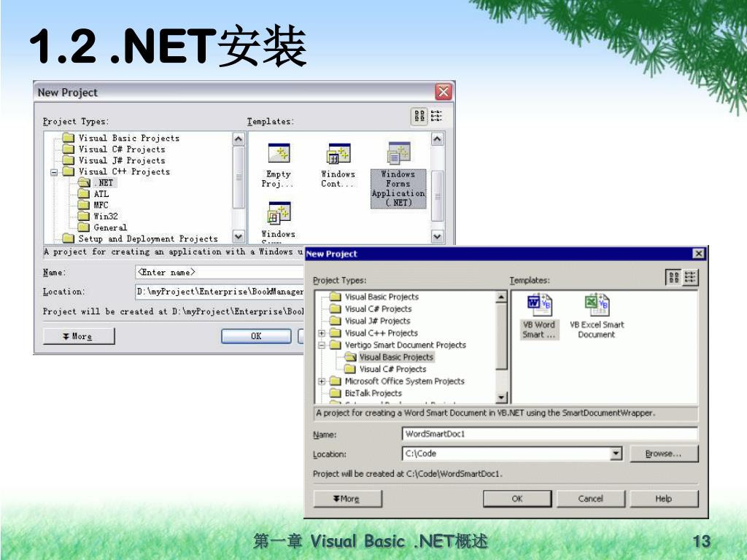Click scrollbar thumb of front Project Types list
Screen dimensions: 747x560
[x=501, y=336]
